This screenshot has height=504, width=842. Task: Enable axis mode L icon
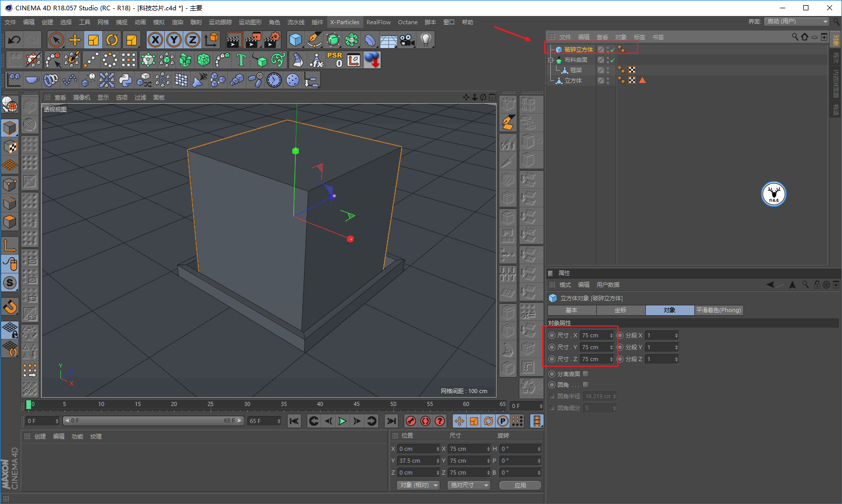[x=10, y=245]
